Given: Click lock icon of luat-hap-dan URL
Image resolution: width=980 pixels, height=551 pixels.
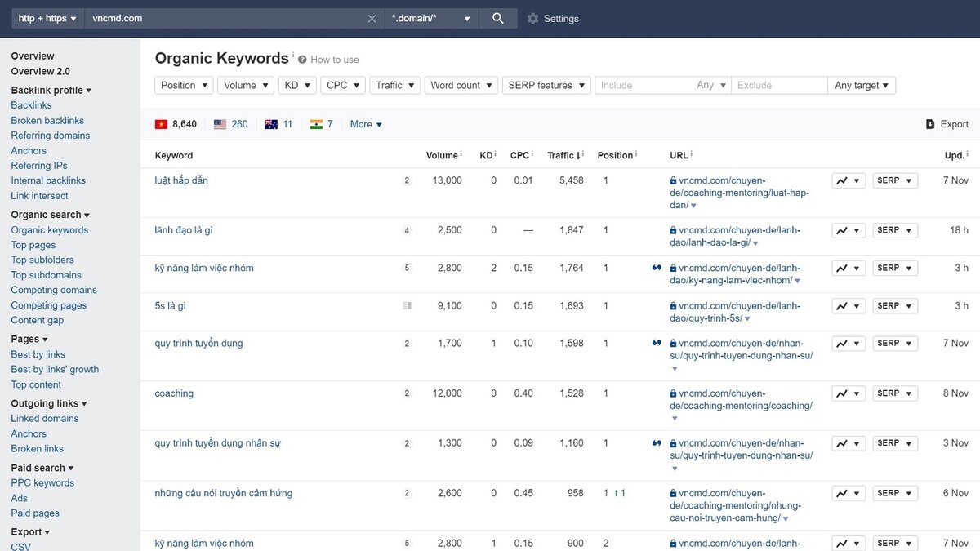Looking at the screenshot, I should 673,180.
